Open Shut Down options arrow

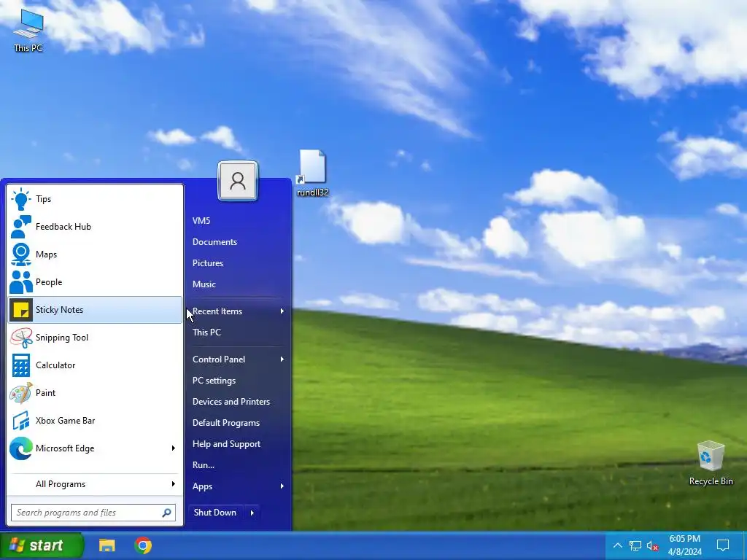point(252,513)
